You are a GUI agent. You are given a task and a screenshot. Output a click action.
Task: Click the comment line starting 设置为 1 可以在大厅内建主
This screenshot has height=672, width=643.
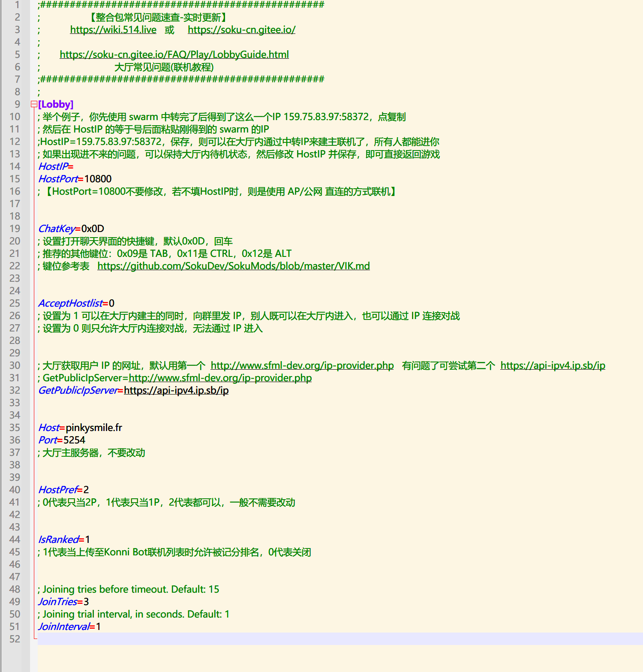(x=249, y=316)
